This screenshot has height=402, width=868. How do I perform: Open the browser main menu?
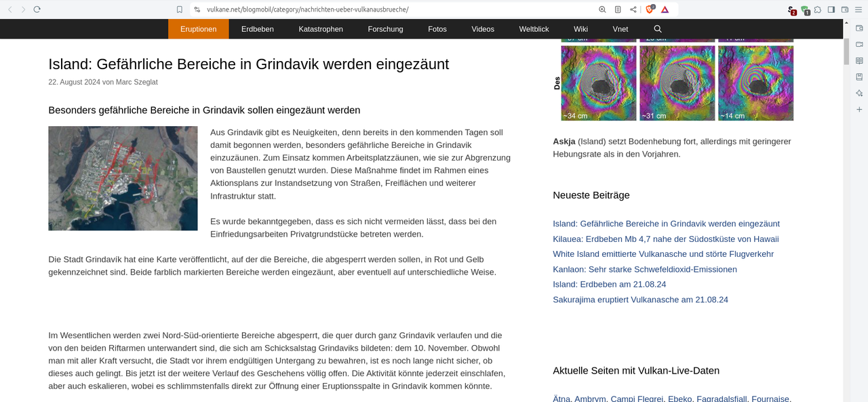(x=859, y=9)
